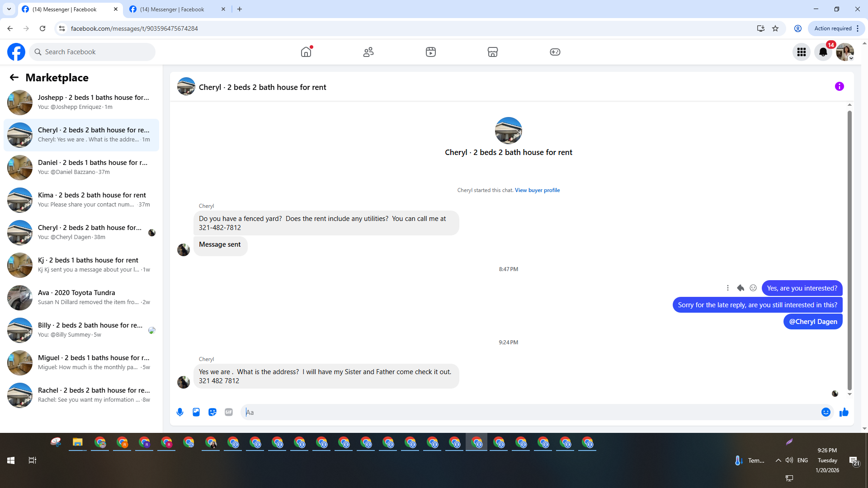Switch to the second Messenger browser tab
Image resolution: width=868 pixels, height=488 pixels.
pyautogui.click(x=177, y=9)
